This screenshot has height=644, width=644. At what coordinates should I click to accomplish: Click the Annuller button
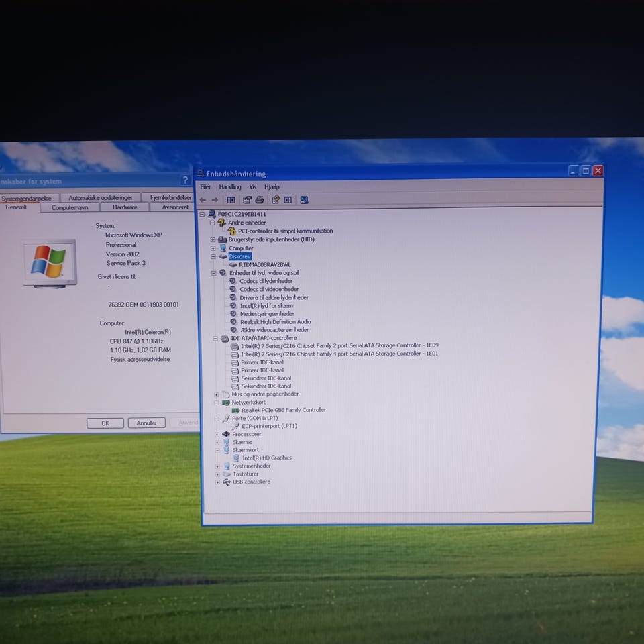click(147, 423)
